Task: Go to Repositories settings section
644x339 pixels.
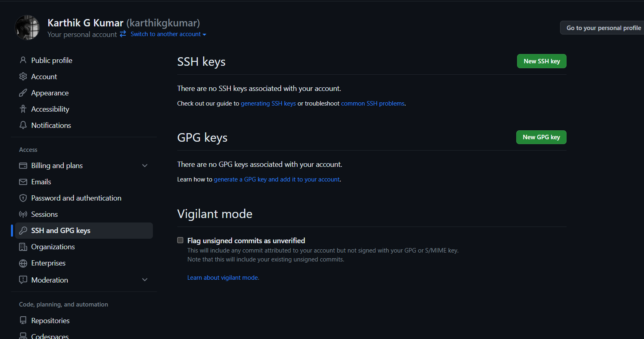Action: click(50, 321)
